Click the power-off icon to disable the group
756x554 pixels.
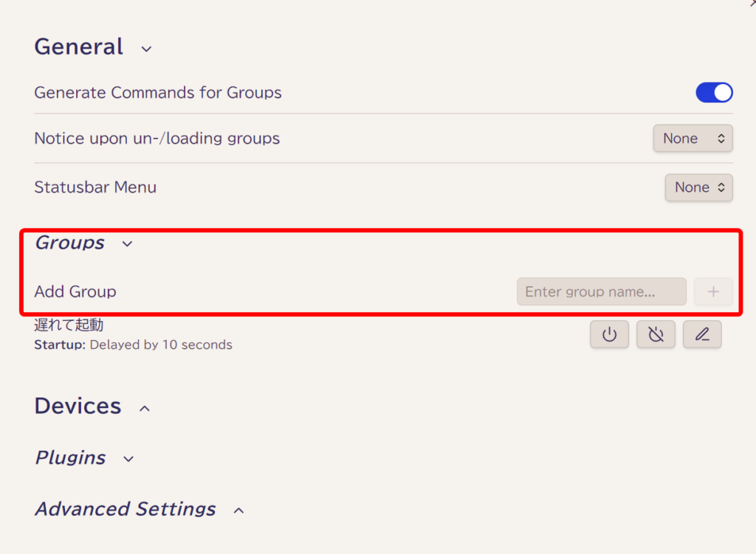click(656, 334)
